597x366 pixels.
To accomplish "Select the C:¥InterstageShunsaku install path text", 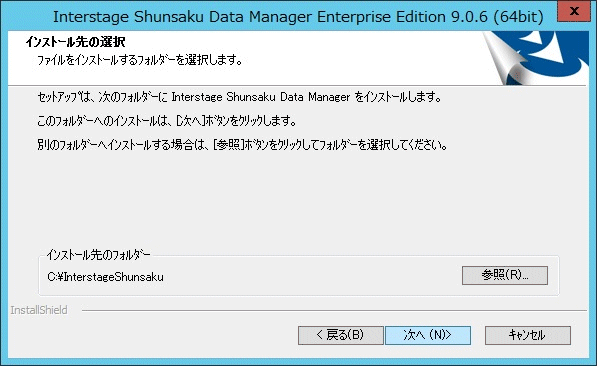I will [105, 277].
